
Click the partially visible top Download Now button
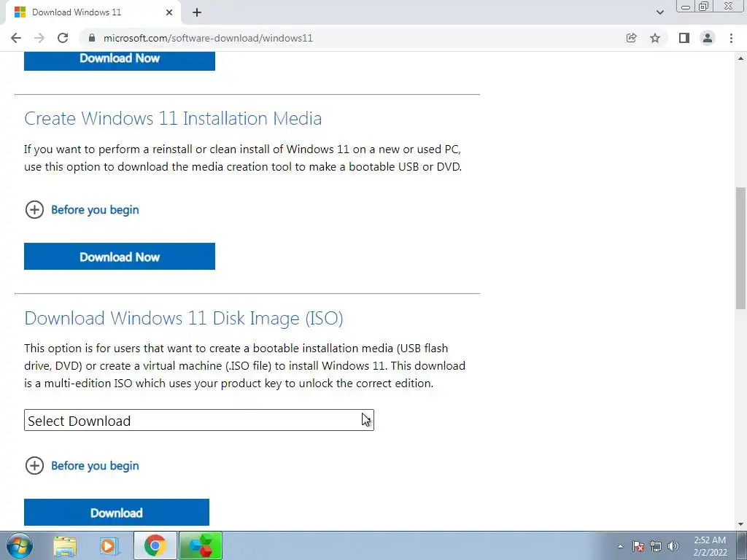pos(120,61)
